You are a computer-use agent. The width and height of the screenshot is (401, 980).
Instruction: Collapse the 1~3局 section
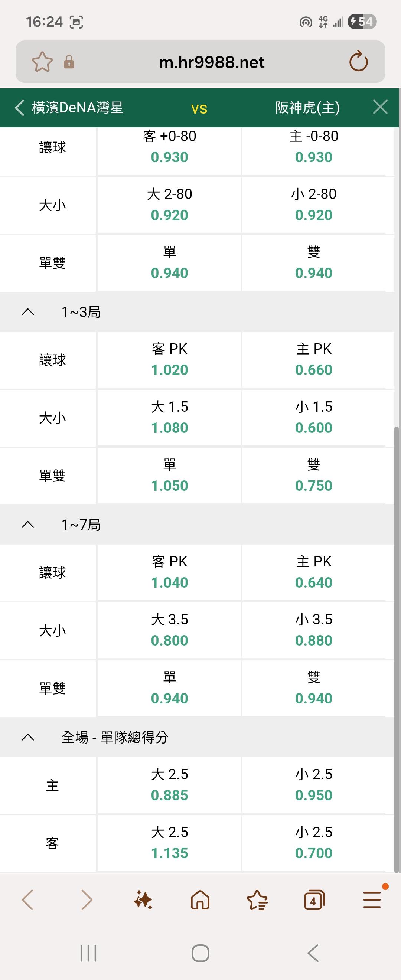(28, 312)
